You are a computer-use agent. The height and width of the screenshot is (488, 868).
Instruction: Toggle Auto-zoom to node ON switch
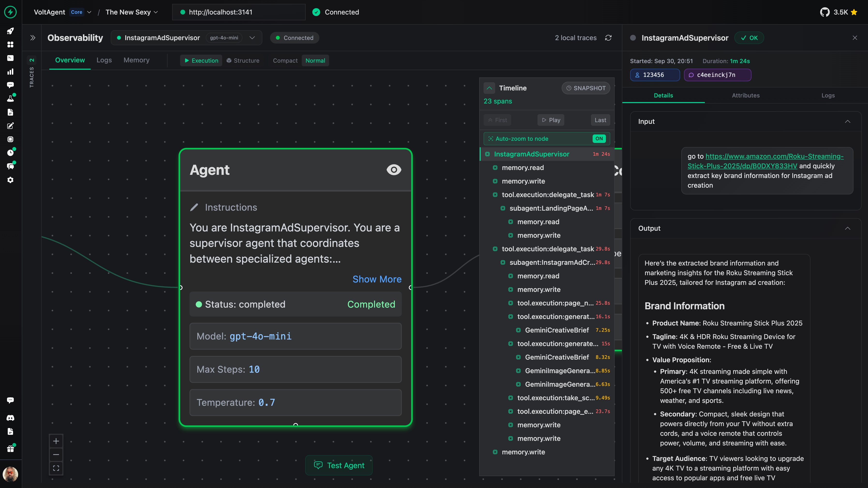pyautogui.click(x=599, y=139)
